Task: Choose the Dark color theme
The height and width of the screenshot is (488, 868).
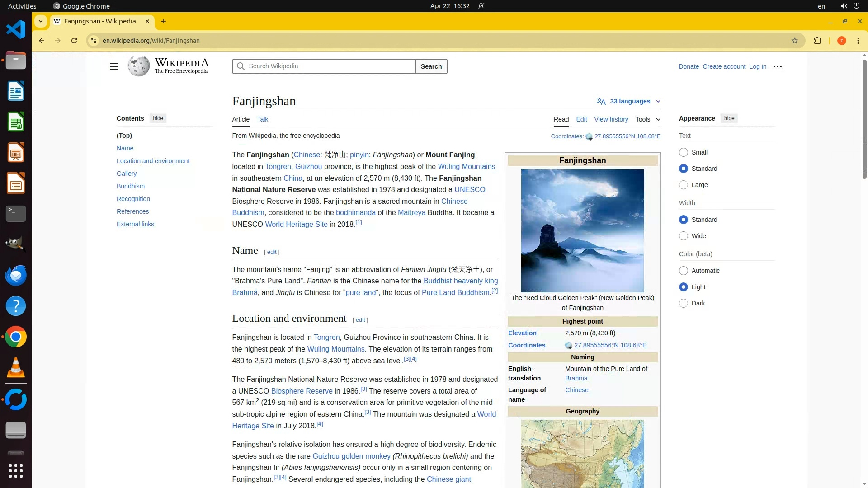Action: (x=683, y=303)
